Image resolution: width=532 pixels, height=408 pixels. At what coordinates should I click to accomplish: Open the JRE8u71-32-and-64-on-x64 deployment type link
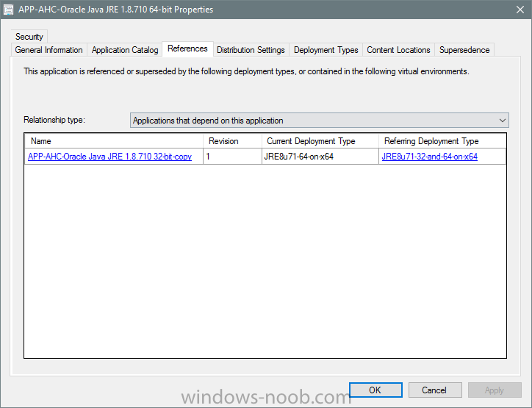pos(430,157)
